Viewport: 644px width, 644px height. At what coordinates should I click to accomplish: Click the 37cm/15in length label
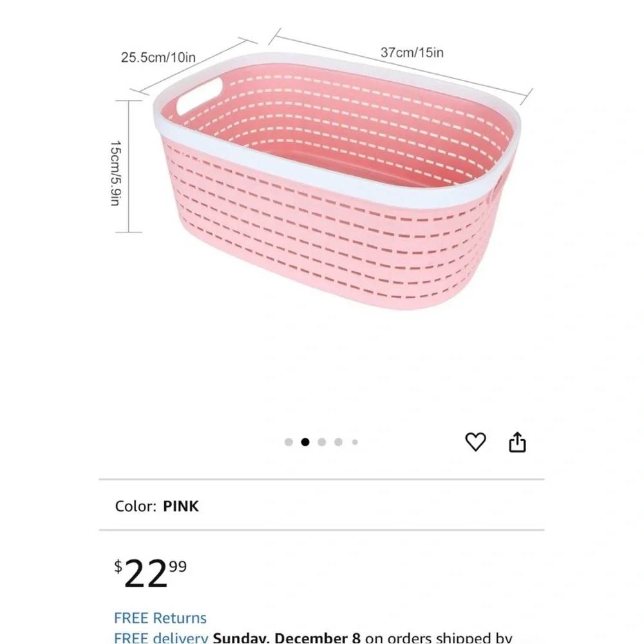coord(412,53)
